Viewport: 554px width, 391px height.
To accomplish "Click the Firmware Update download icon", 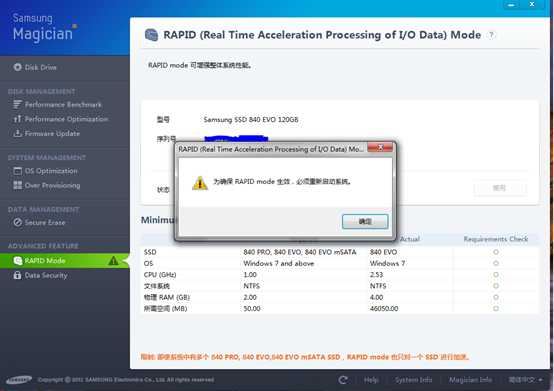I will point(17,134).
